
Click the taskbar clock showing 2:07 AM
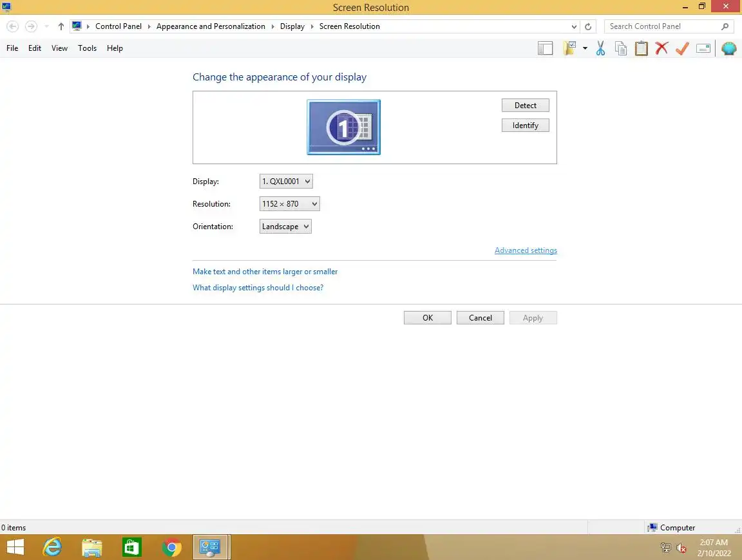pos(714,548)
